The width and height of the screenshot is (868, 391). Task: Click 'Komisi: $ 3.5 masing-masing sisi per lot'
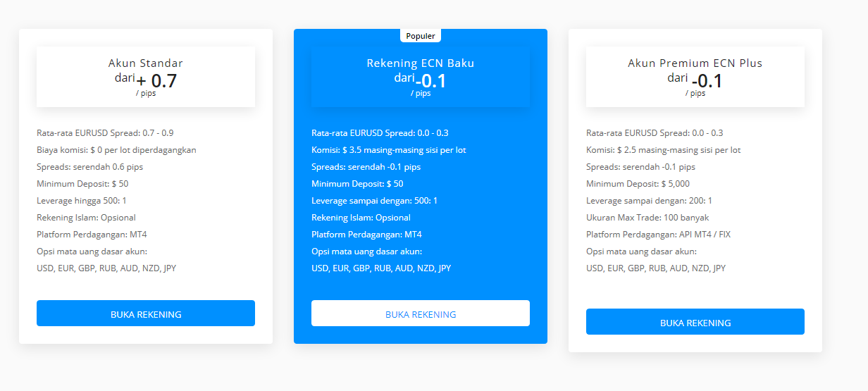coord(389,150)
